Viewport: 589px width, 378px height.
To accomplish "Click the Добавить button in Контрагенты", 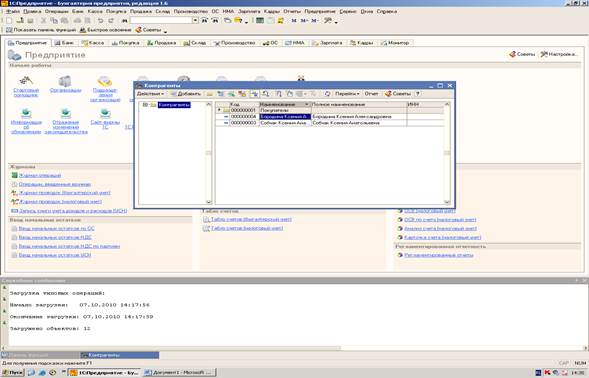I will coord(186,94).
